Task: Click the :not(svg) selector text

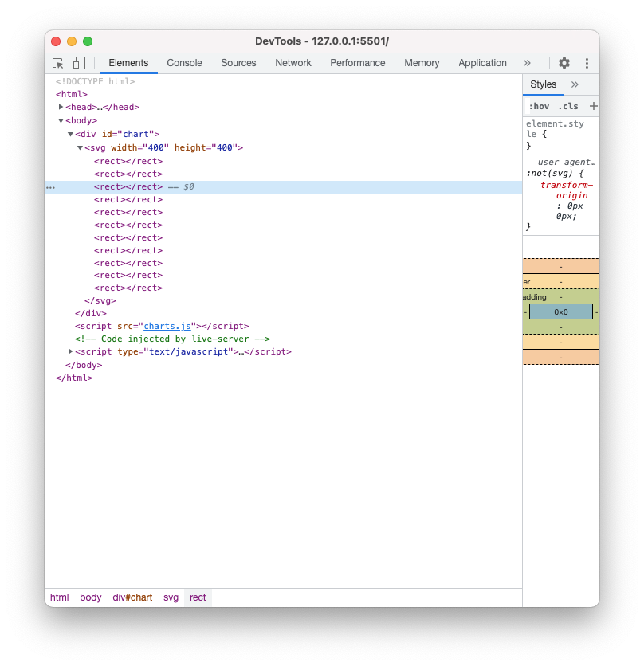Action: (x=550, y=174)
